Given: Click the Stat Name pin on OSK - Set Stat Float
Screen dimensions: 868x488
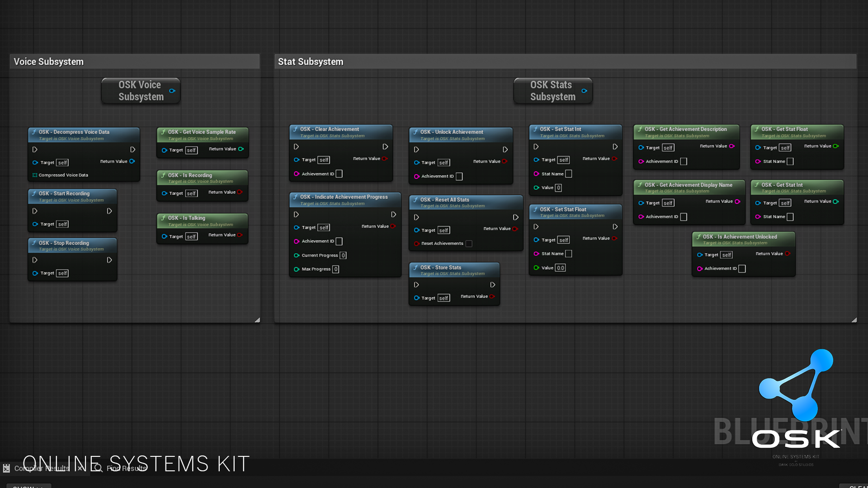Looking at the screenshot, I should click(x=536, y=253).
